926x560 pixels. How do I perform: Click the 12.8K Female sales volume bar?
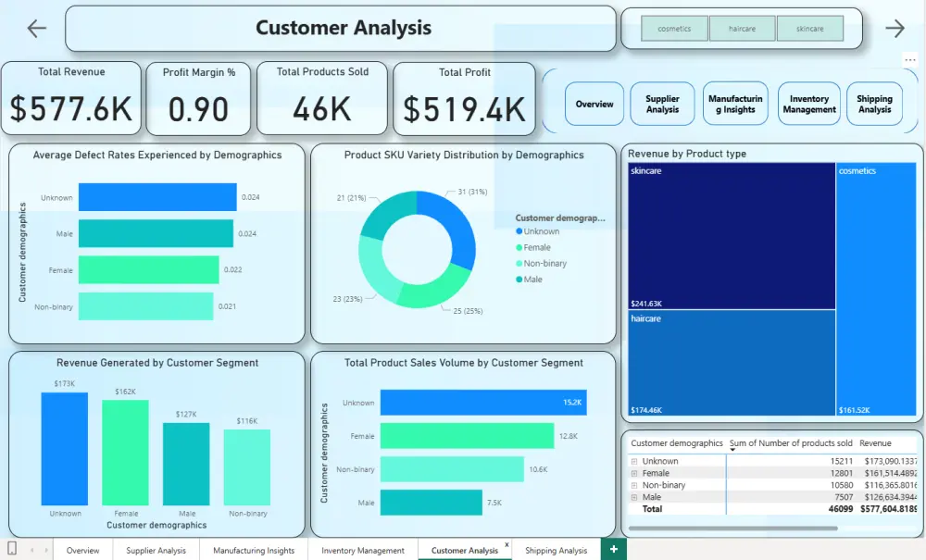[x=467, y=436]
